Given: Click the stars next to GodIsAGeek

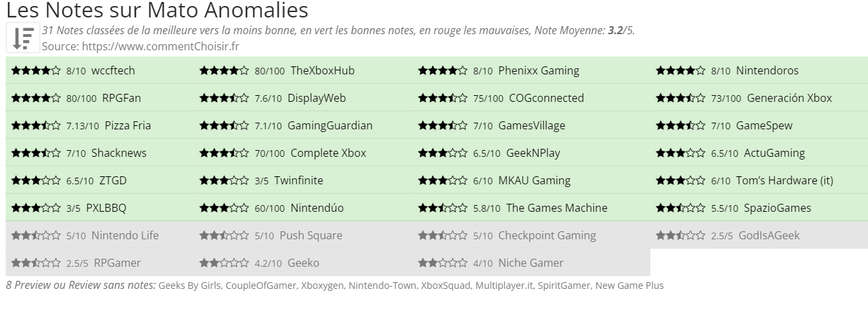Looking at the screenshot, I should pos(680,235).
